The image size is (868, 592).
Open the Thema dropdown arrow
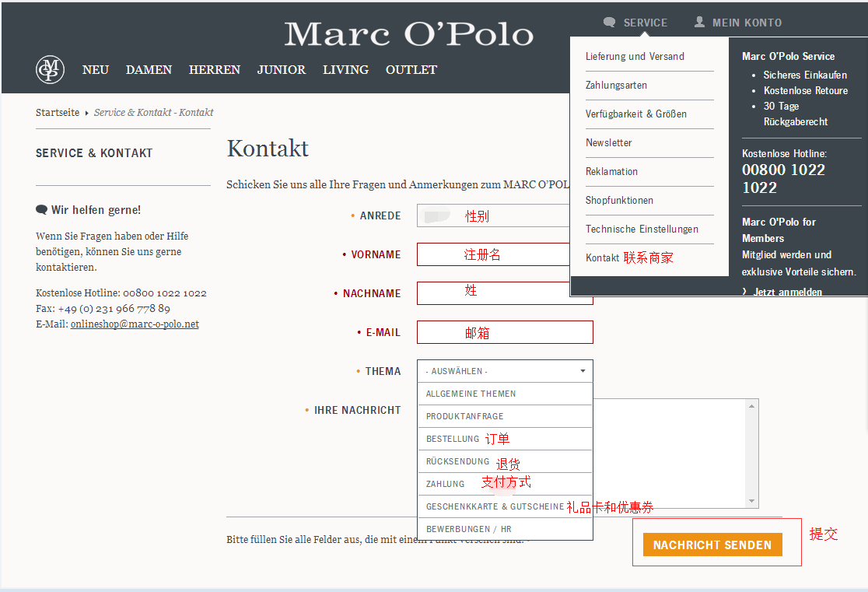(x=583, y=371)
